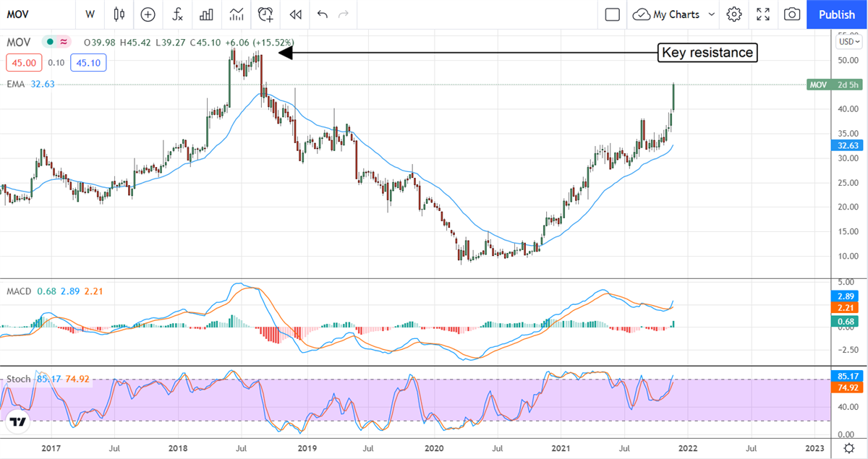Image resolution: width=868 pixels, height=459 pixels.
Task: Start bar replay with the rewind icon
Action: [295, 14]
